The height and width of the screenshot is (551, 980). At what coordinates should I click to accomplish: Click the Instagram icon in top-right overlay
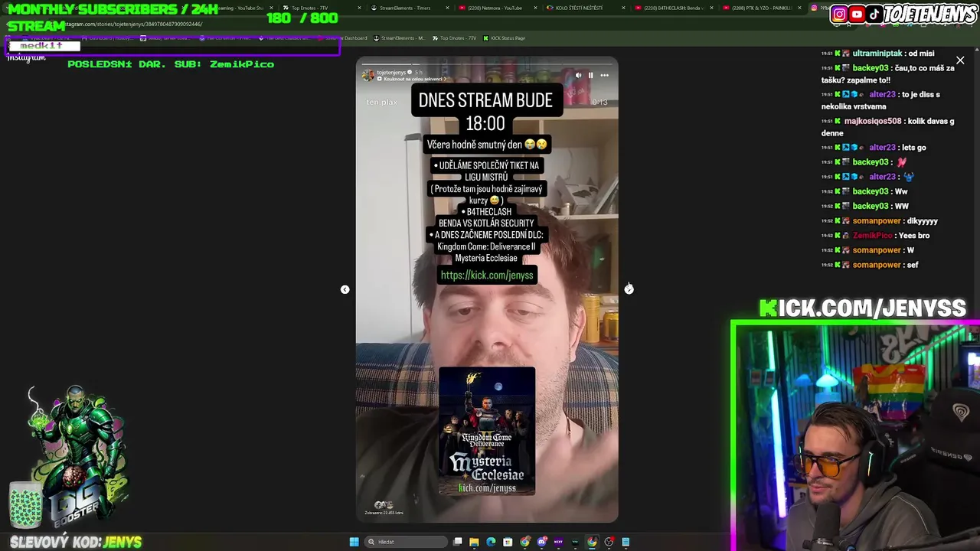tap(839, 14)
